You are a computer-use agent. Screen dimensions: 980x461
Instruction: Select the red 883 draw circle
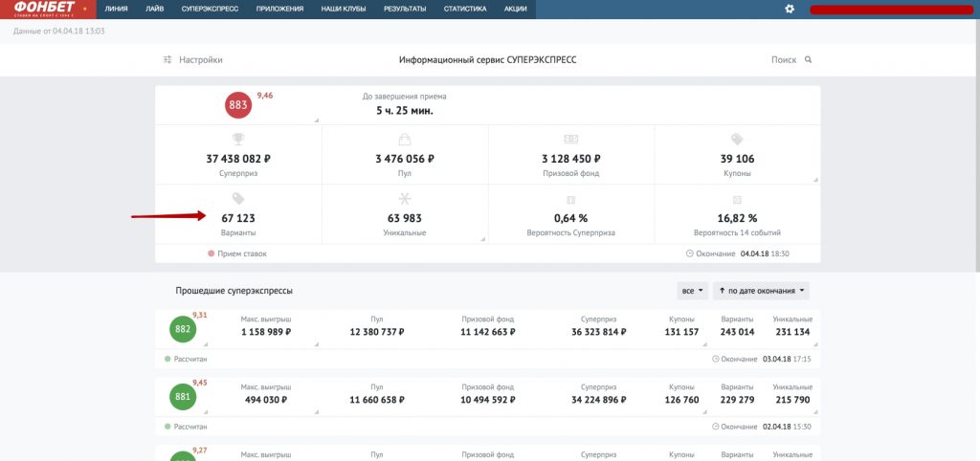[238, 105]
